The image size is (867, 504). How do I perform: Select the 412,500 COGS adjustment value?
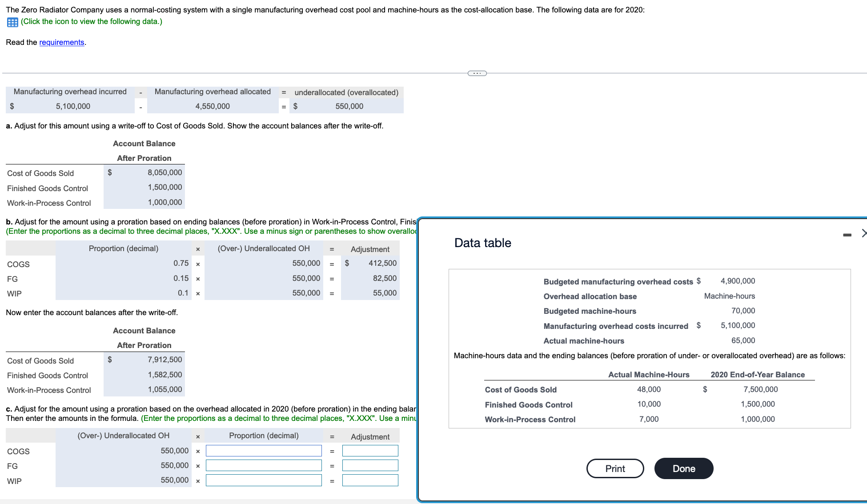click(382, 263)
